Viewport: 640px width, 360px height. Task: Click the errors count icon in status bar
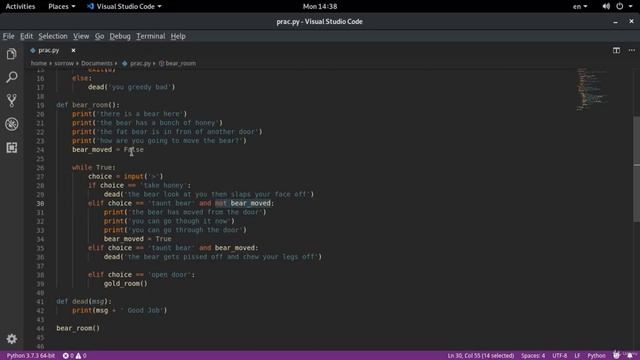[65, 356]
